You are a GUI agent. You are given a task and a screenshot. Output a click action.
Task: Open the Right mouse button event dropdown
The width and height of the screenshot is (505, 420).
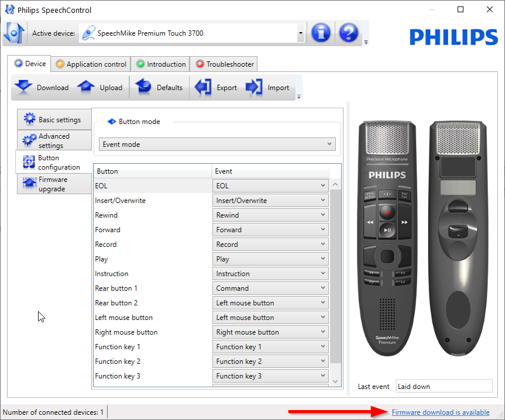click(x=270, y=332)
